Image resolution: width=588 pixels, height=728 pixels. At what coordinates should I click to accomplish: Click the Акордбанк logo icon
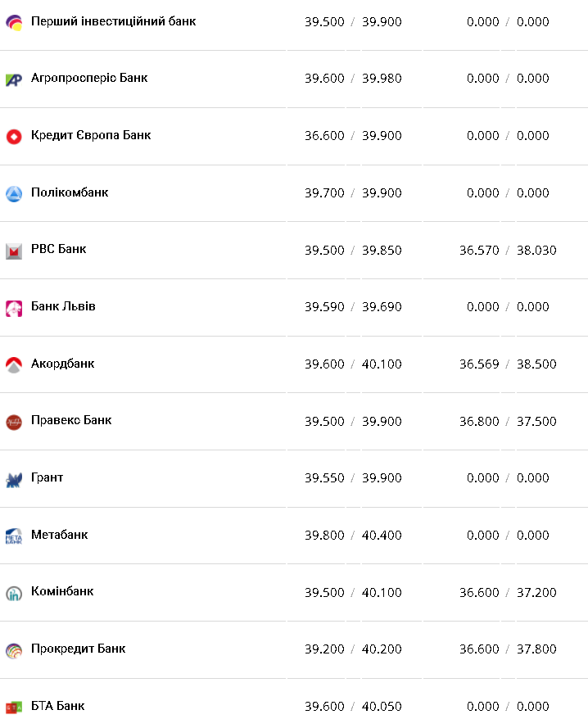(x=13, y=365)
